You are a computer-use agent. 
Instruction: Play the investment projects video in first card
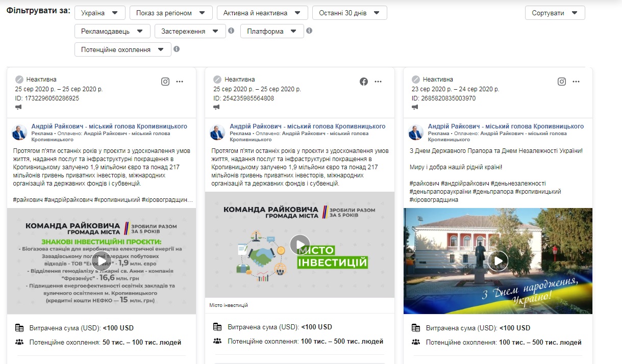tap(102, 261)
